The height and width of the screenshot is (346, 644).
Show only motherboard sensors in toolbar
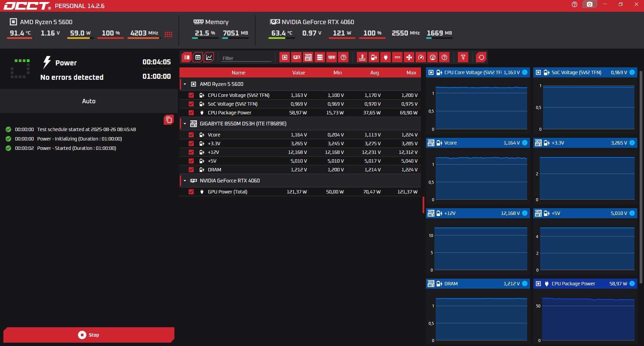point(308,57)
